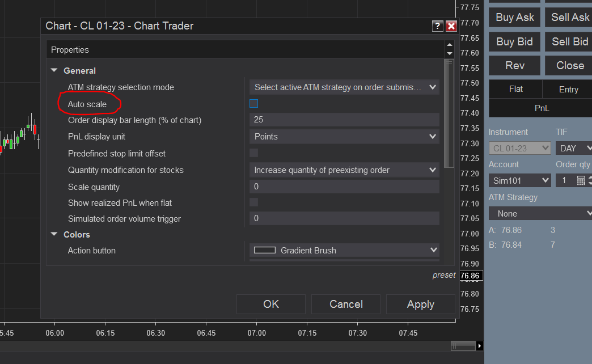Click the help question mark icon

coord(437,26)
